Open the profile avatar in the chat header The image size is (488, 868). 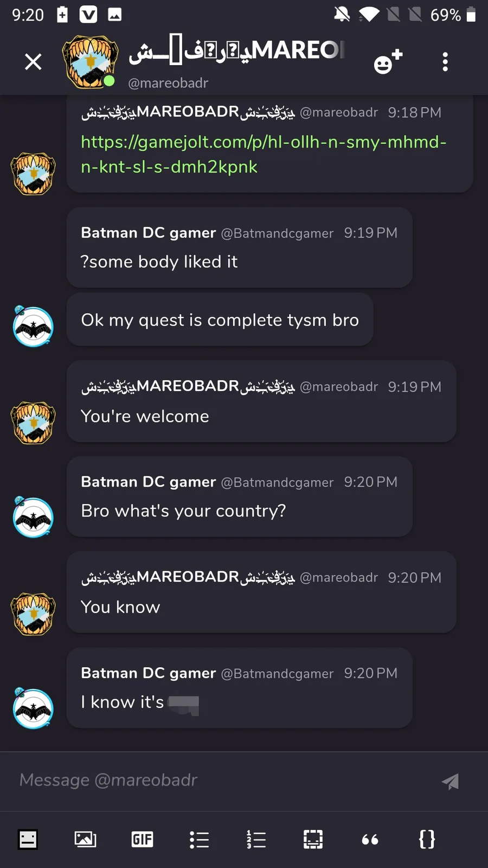point(89,61)
